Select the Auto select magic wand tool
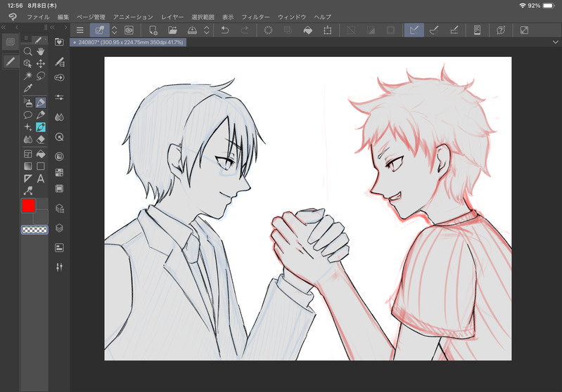Image resolution: width=562 pixels, height=392 pixels. (27, 76)
